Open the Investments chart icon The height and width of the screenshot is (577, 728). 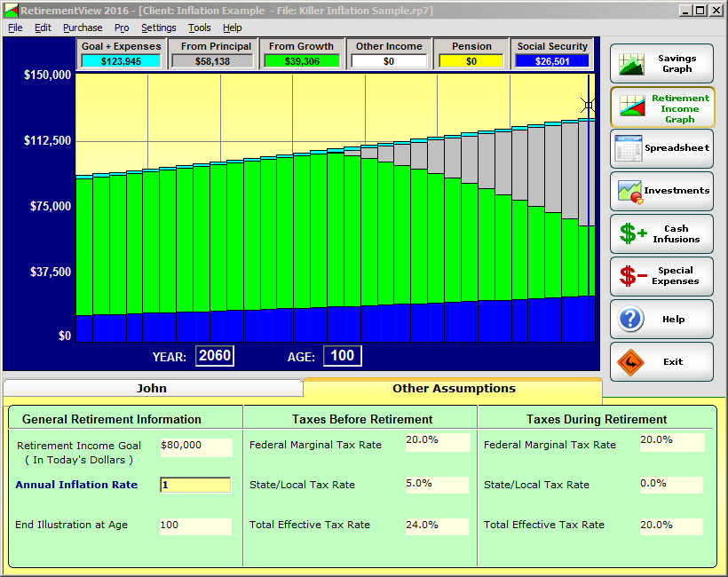(x=630, y=191)
